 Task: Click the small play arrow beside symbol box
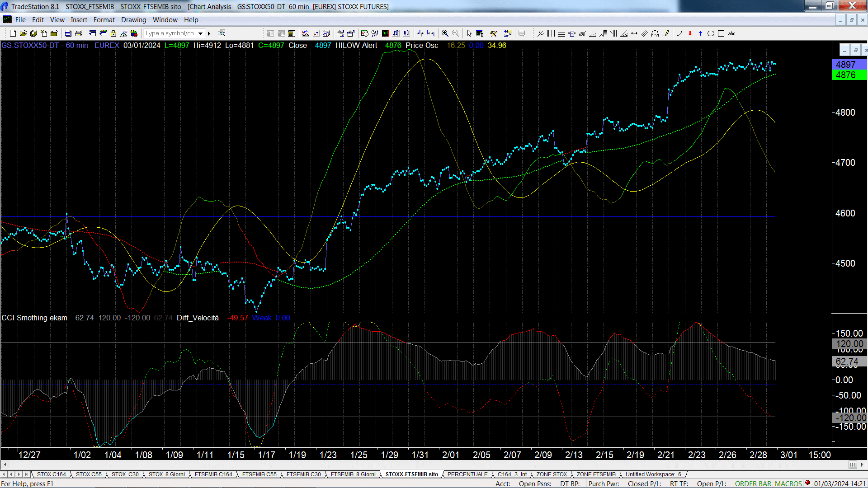[209, 33]
